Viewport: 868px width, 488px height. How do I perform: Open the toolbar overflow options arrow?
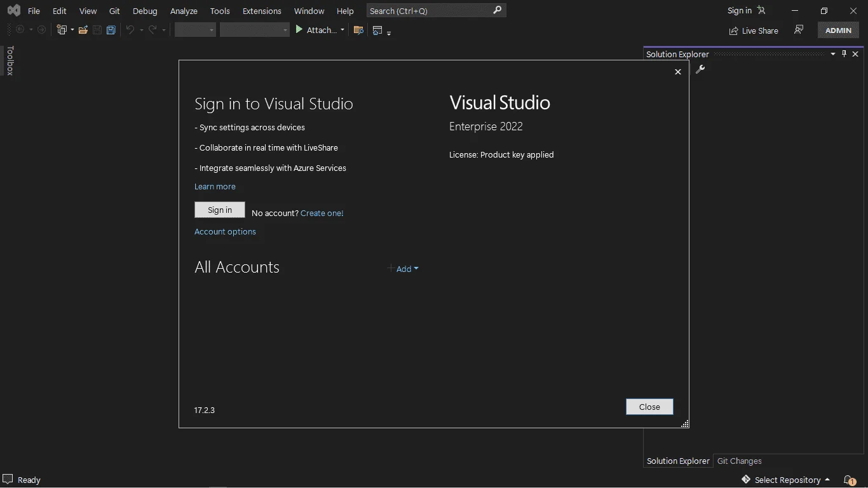click(389, 32)
